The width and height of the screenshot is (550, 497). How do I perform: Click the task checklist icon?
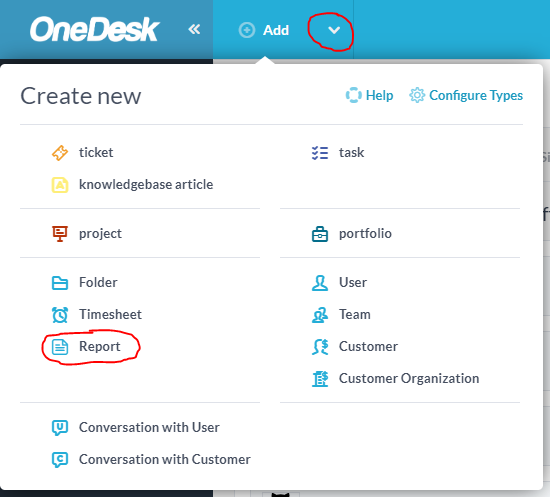[x=320, y=153]
